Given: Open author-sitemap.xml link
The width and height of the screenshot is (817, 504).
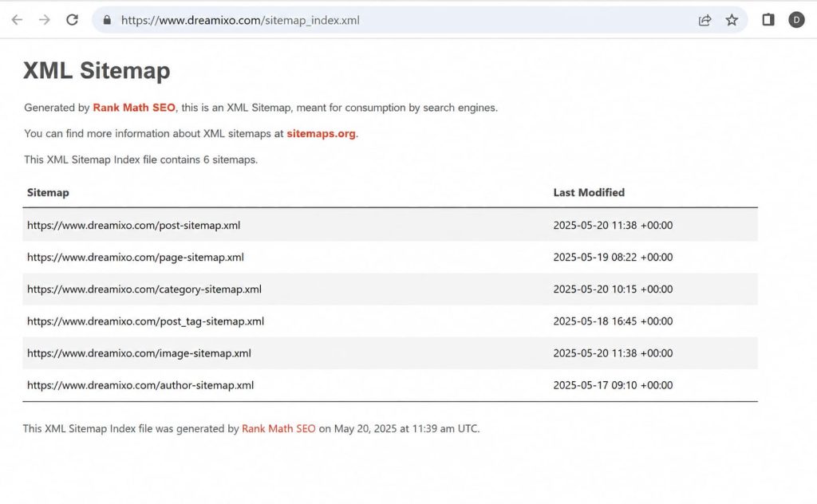Looking at the screenshot, I should coord(140,385).
